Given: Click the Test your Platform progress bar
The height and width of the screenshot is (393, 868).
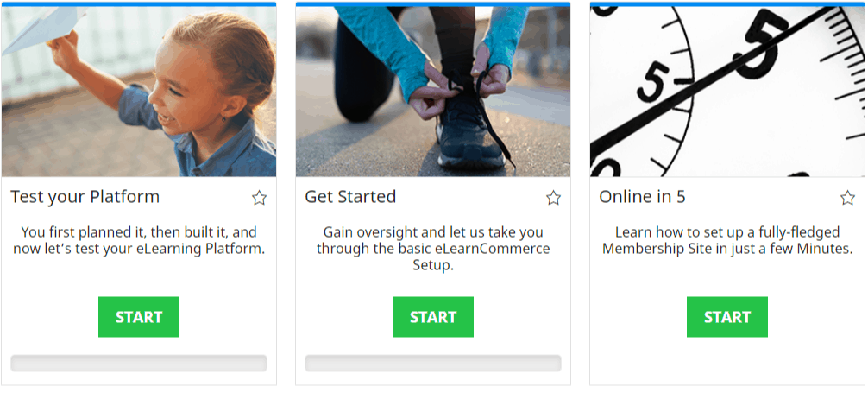Looking at the screenshot, I should 139,363.
